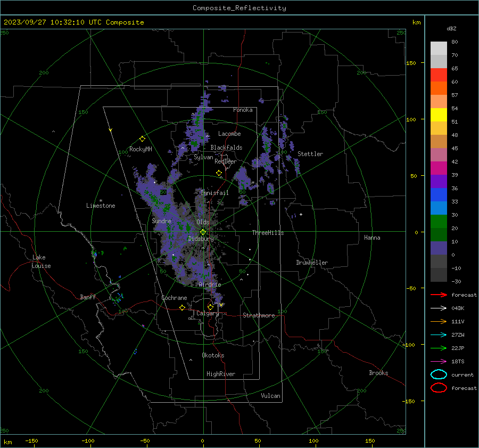Click the Lake Louise label

click(41, 262)
